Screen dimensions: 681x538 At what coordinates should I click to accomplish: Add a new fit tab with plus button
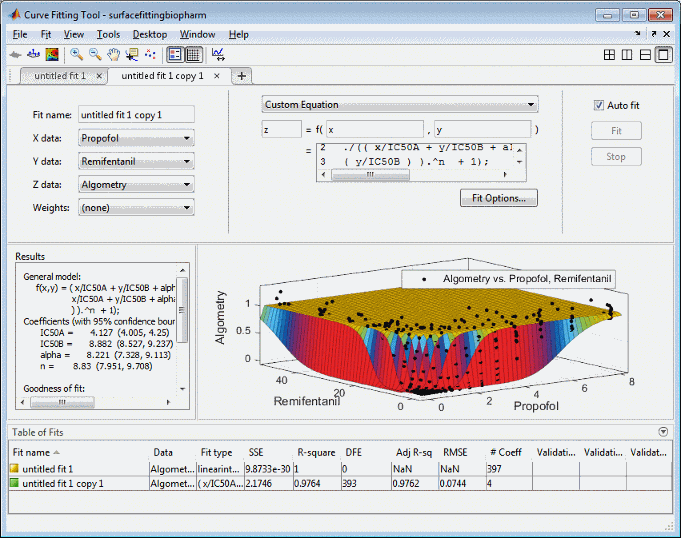241,76
